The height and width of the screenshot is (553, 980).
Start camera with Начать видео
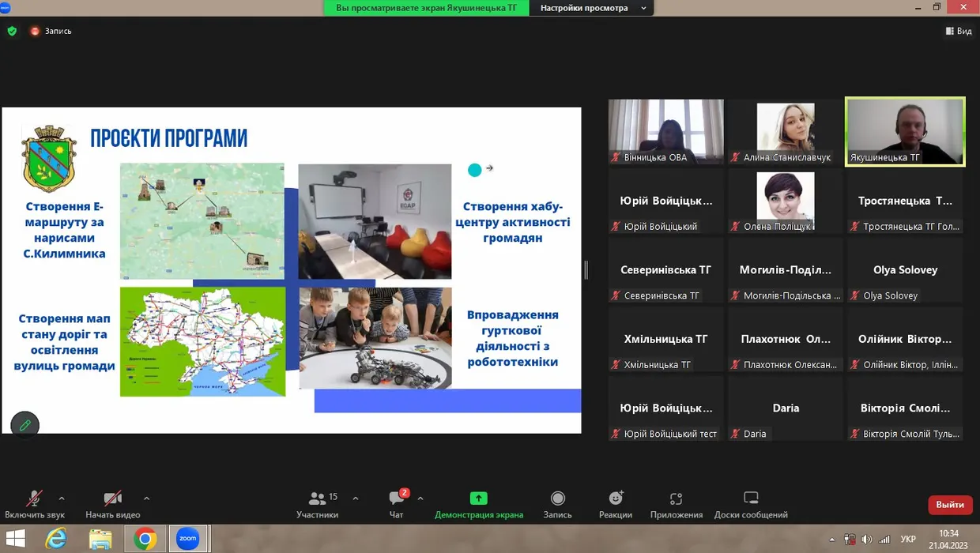point(113,505)
